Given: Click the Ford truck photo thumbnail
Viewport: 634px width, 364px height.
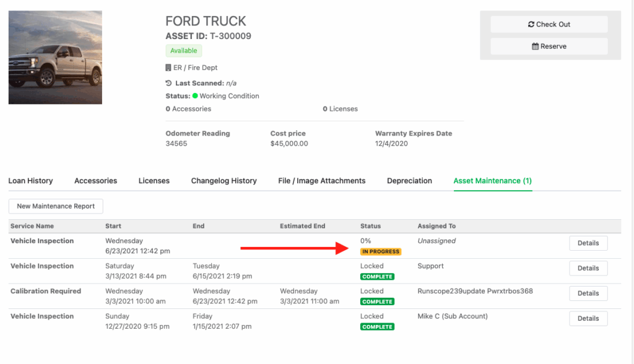Looking at the screenshot, I should (54, 57).
